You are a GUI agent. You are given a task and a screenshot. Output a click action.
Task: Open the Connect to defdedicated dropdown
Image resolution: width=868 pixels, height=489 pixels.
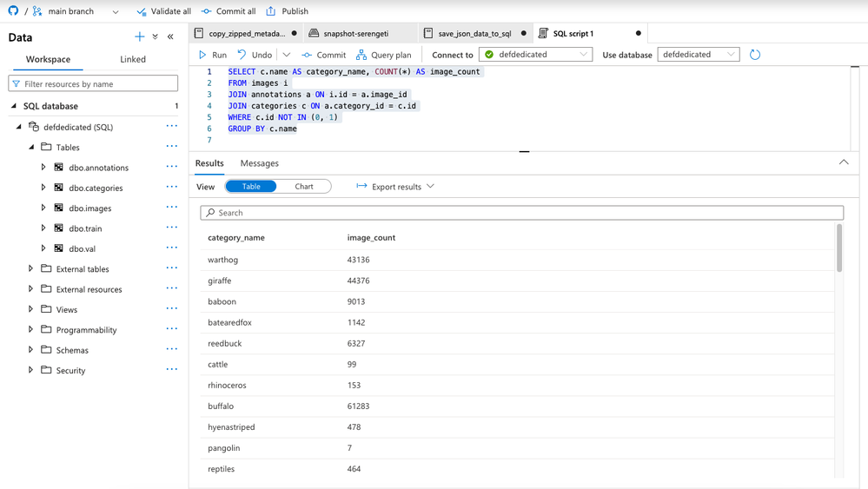click(535, 54)
